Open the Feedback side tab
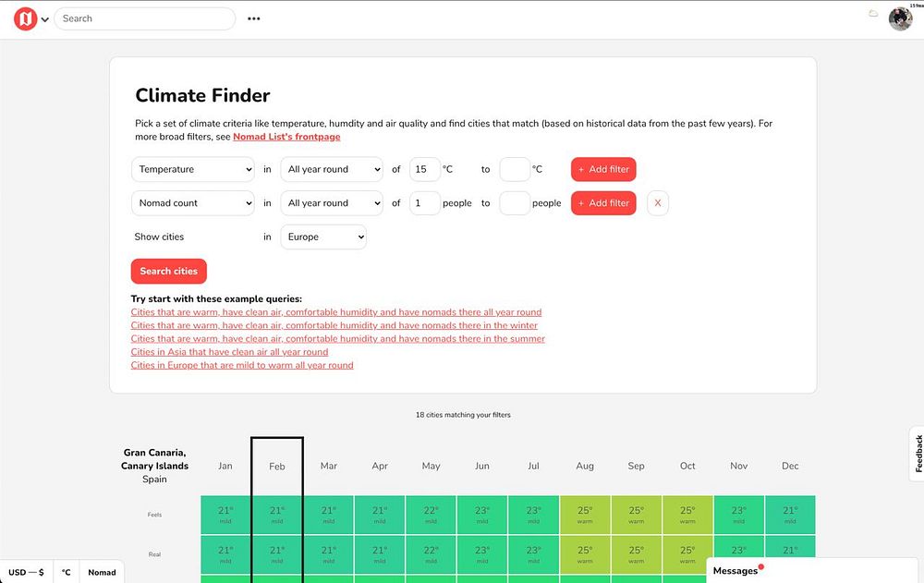Viewport: 924px width, 583px height. 918,454
